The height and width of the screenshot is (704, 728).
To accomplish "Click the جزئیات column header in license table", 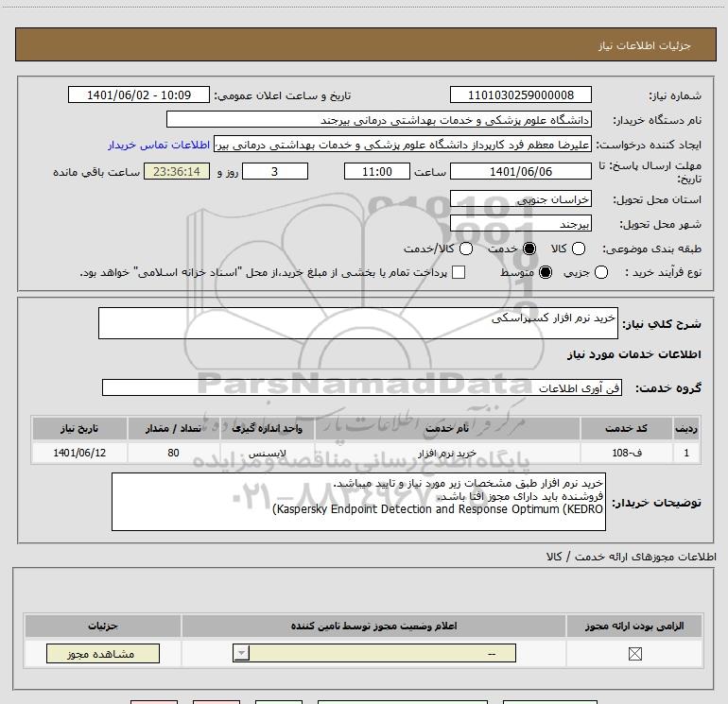I will tap(103, 626).
